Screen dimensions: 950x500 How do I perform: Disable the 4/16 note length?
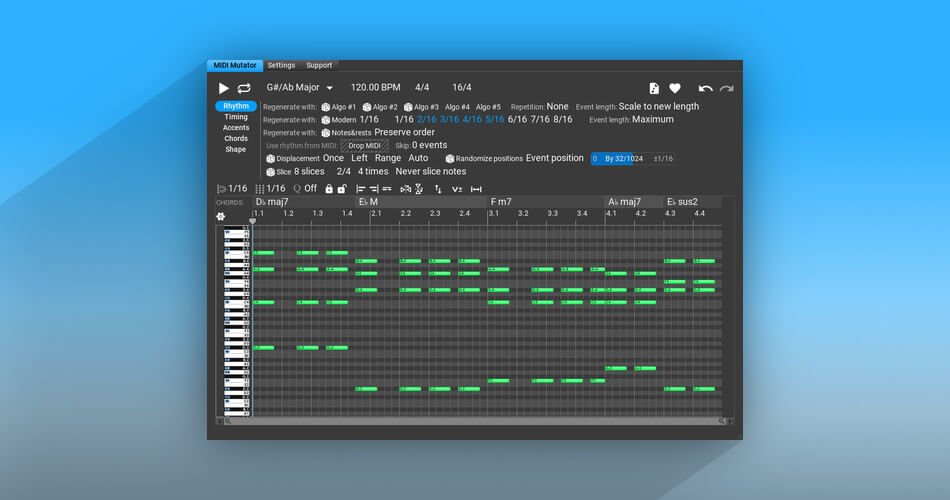(x=472, y=119)
